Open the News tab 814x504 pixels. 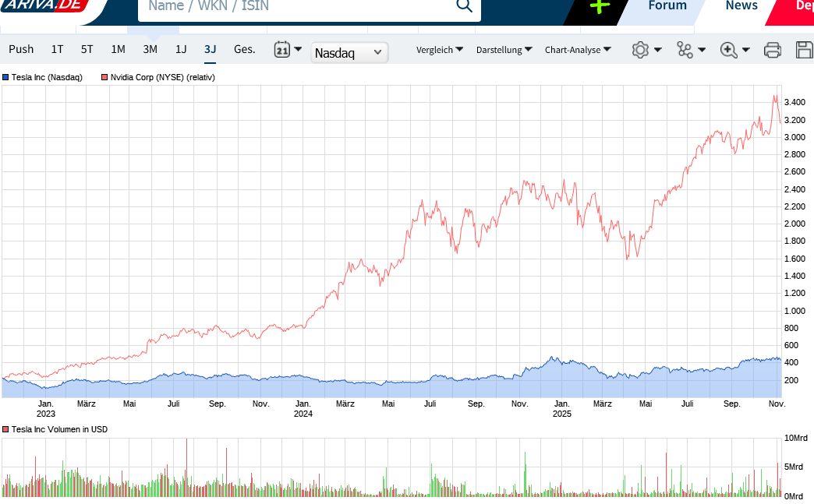click(x=741, y=5)
